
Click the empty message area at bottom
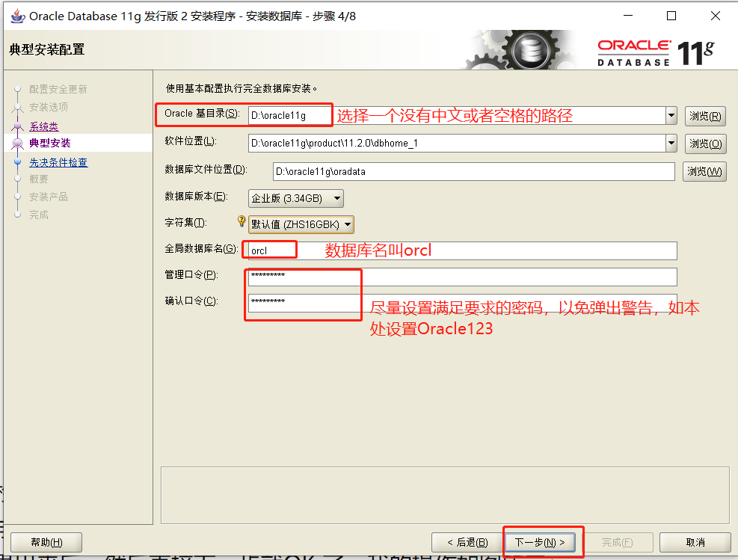click(x=445, y=496)
